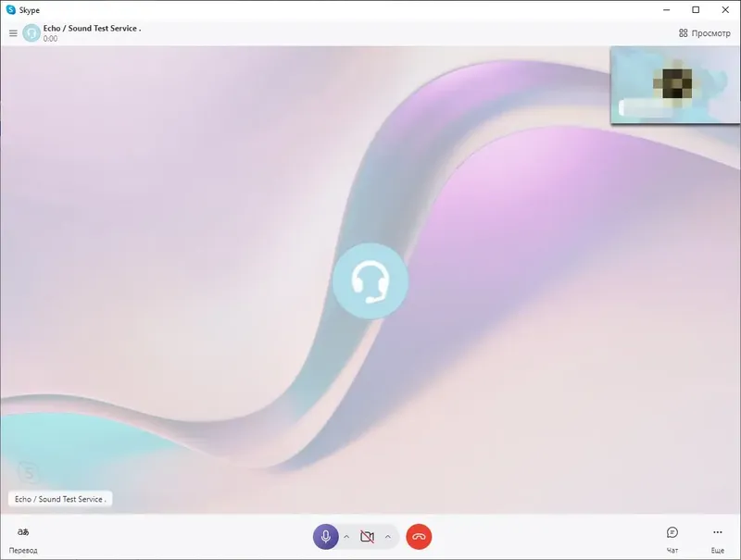Turn on the video camera
Image resolution: width=741 pixels, height=560 pixels.
[x=367, y=536]
